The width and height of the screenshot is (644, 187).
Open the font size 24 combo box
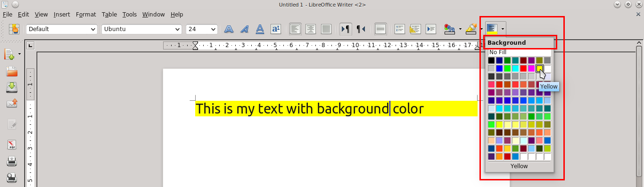[202, 29]
